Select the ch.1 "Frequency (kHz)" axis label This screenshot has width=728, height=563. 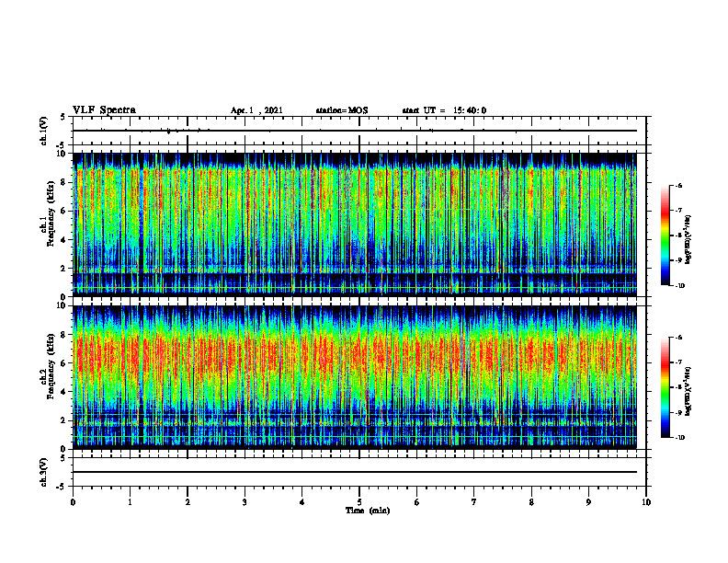click(x=51, y=213)
